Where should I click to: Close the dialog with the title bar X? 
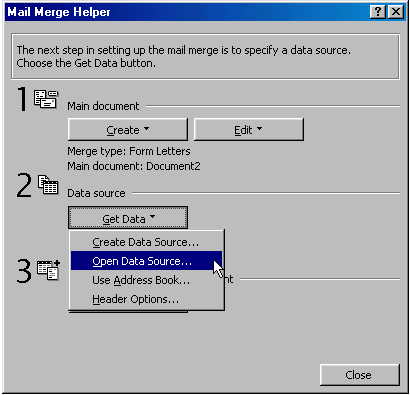tap(396, 12)
